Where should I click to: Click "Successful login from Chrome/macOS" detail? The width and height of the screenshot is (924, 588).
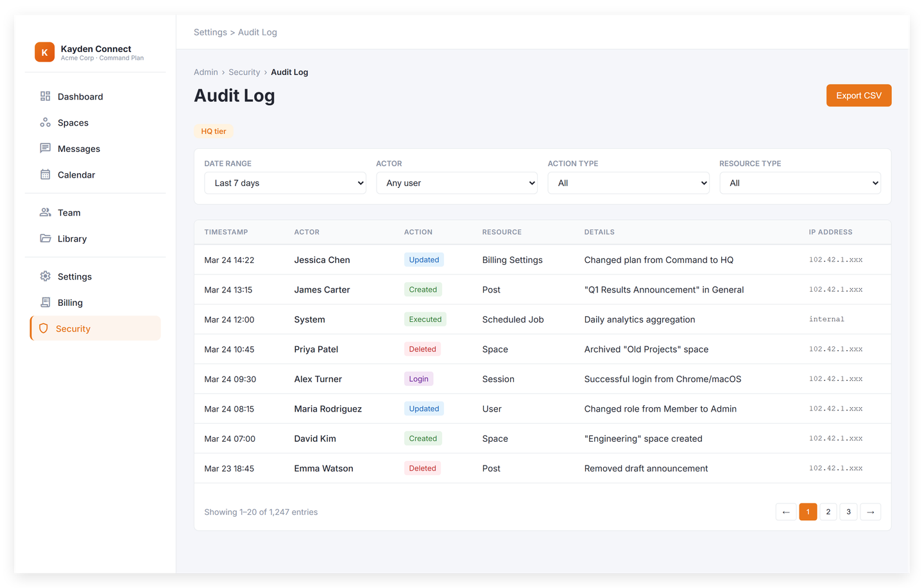(662, 379)
